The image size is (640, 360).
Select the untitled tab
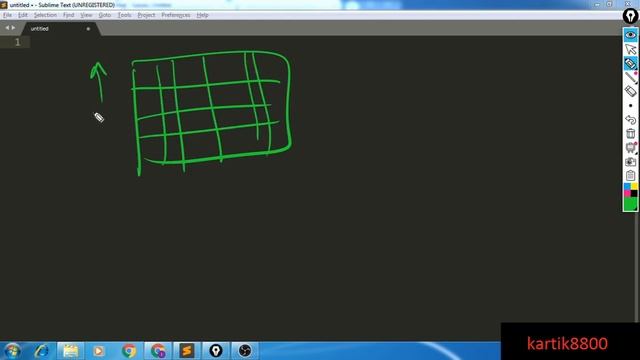[x=60, y=29]
